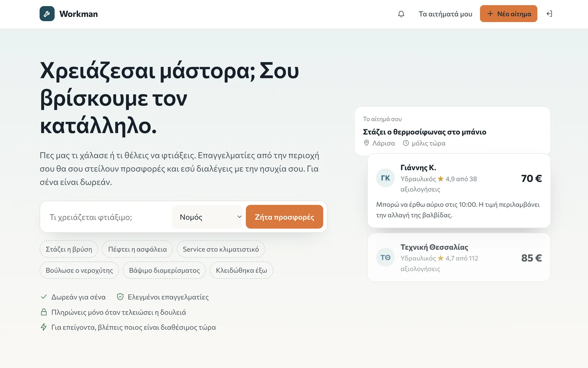
Task: Click request title Στάζει ο θερμοσίφωνας στο μπάνιο
Action: [424, 132]
